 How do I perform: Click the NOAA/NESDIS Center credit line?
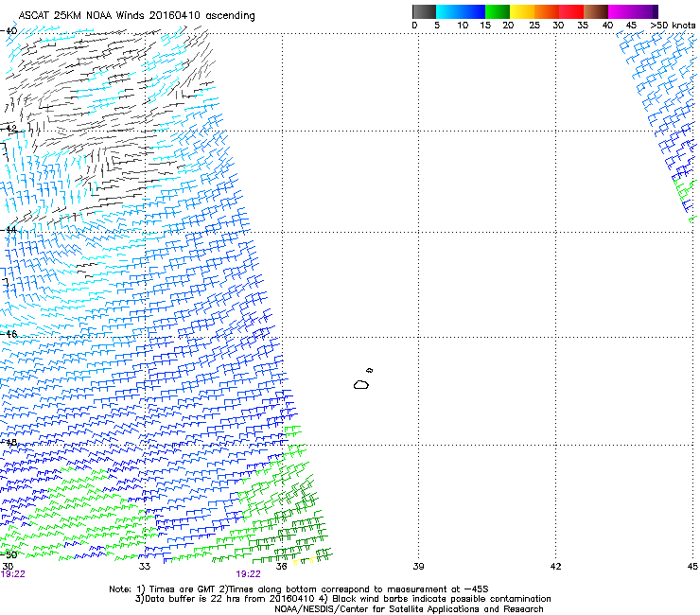pos(409,608)
